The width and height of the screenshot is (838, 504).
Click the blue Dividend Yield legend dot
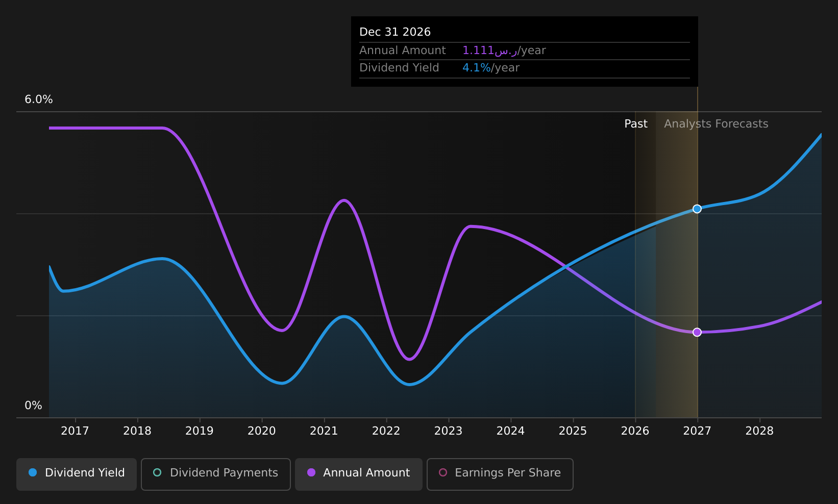(x=33, y=472)
